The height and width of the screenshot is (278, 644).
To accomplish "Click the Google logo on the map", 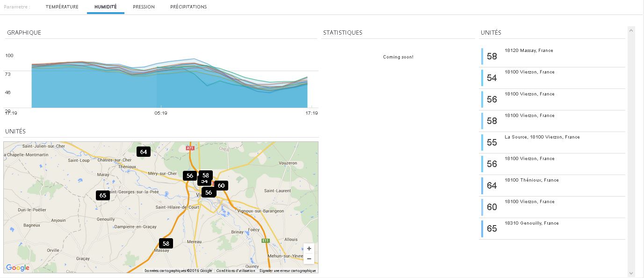I will pyautogui.click(x=18, y=268).
